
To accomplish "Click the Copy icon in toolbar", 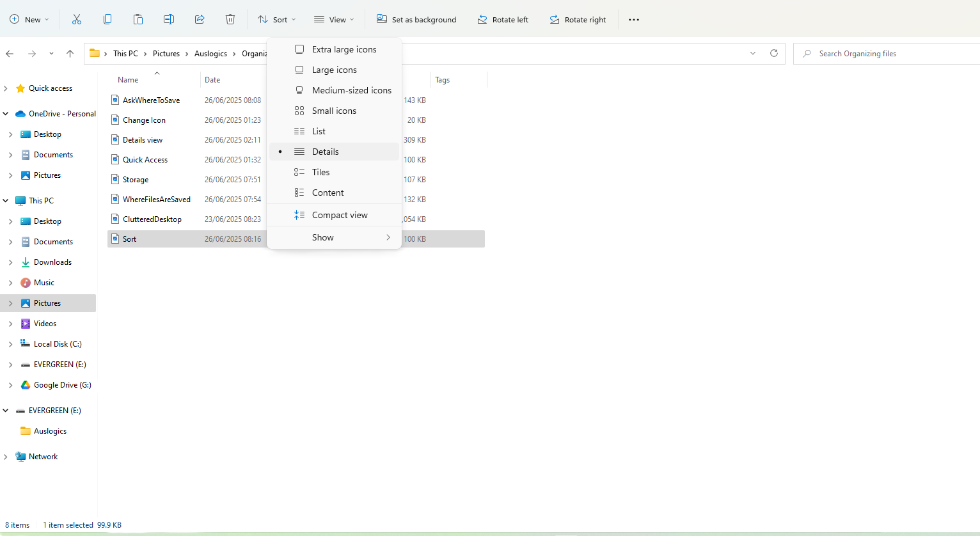I will coord(107,19).
